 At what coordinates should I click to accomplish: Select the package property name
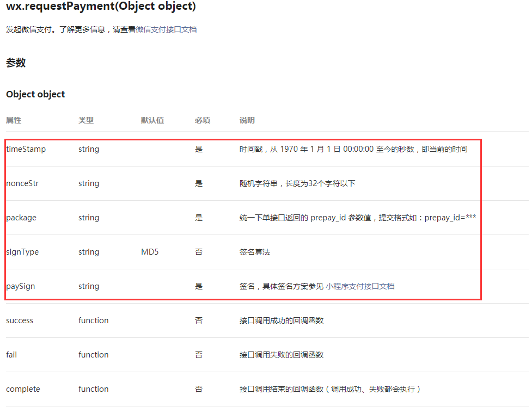click(x=21, y=218)
